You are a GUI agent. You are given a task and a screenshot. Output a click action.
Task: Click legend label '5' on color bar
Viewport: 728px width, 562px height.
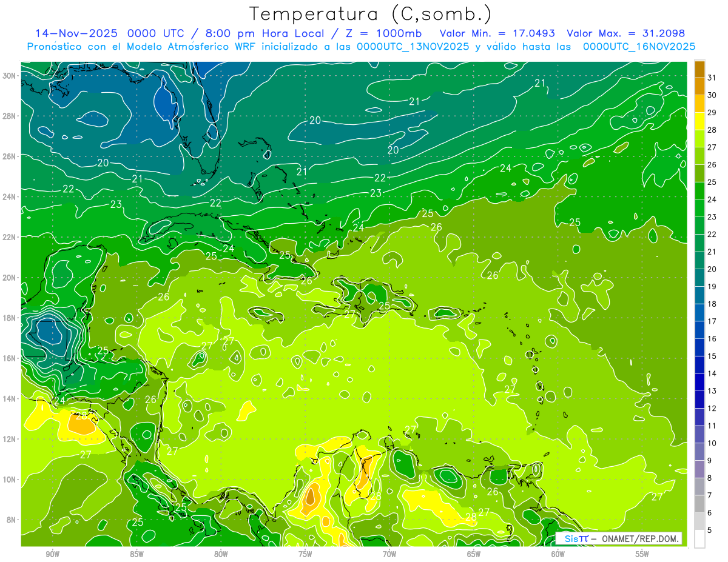tap(710, 530)
